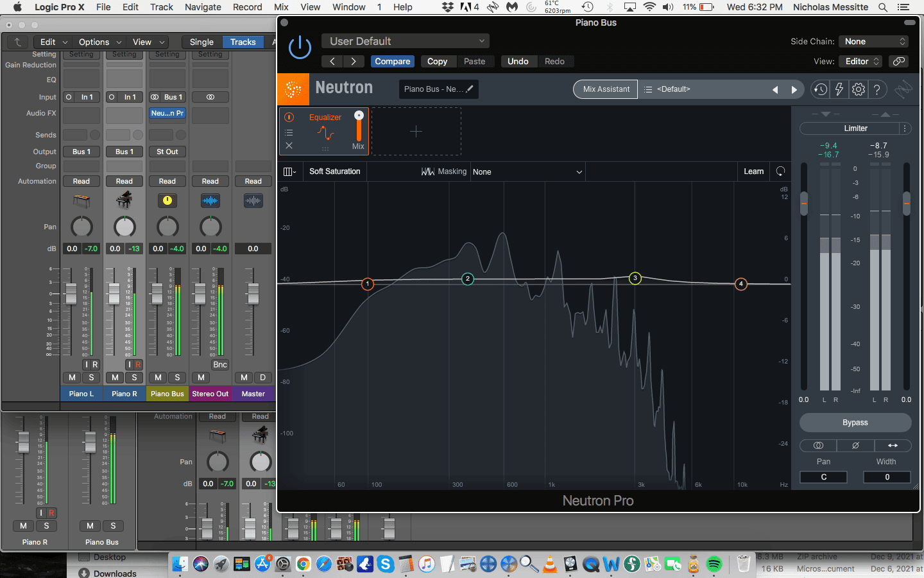Click the Compare button
The height and width of the screenshot is (578, 924).
click(x=393, y=62)
